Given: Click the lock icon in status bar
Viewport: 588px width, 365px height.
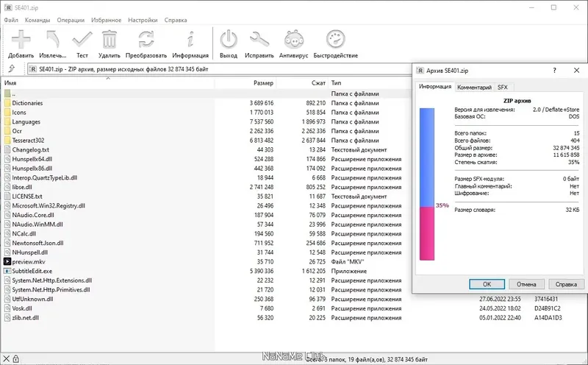Looking at the screenshot, I should click(x=15, y=358).
